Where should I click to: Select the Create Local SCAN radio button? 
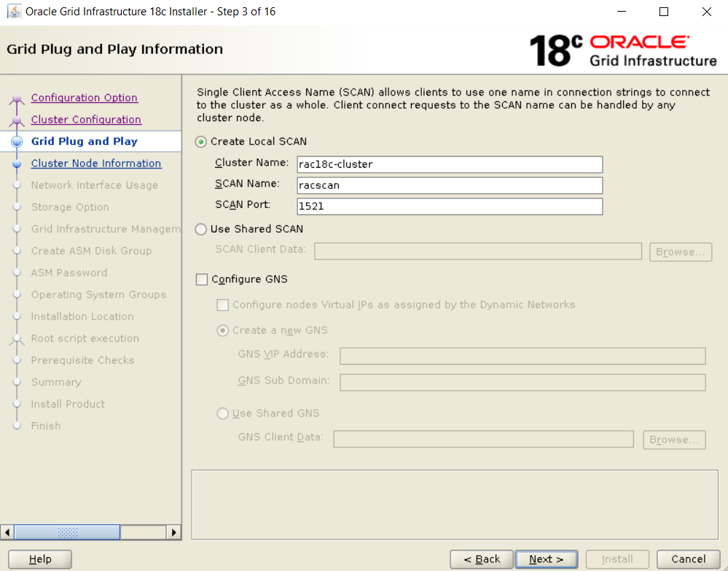coord(200,141)
